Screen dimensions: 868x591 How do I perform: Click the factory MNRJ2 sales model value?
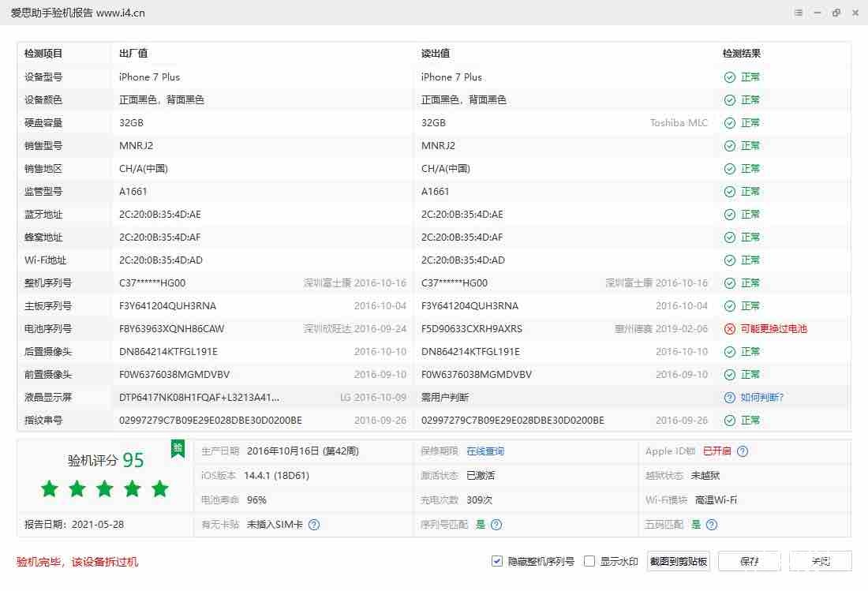click(x=137, y=145)
